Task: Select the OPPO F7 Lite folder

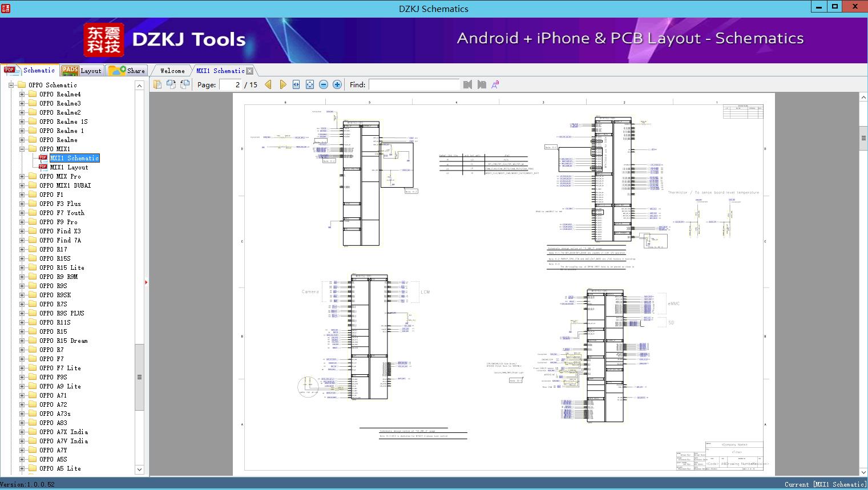Action: coord(60,368)
